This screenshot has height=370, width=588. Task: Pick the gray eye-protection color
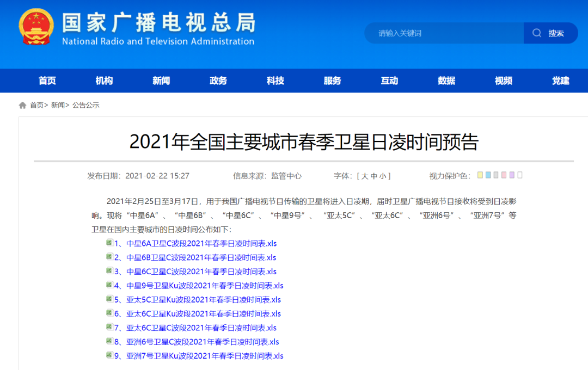(496, 175)
